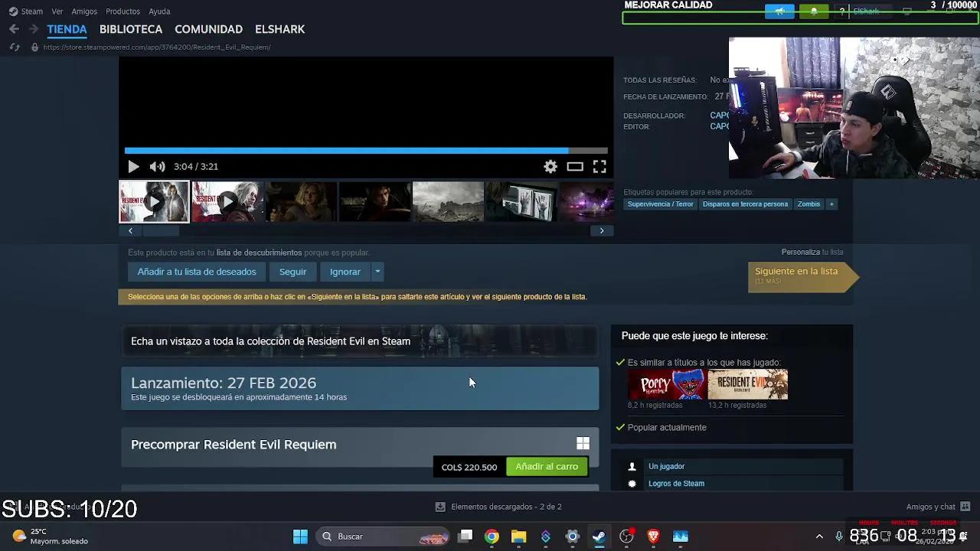Open the Resident Evil collection banner

(360, 341)
